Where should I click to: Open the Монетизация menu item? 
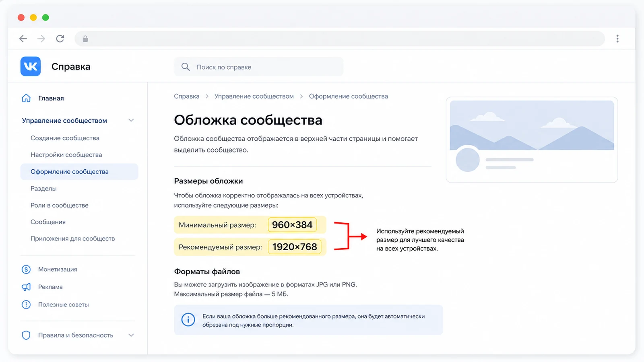coord(58,269)
